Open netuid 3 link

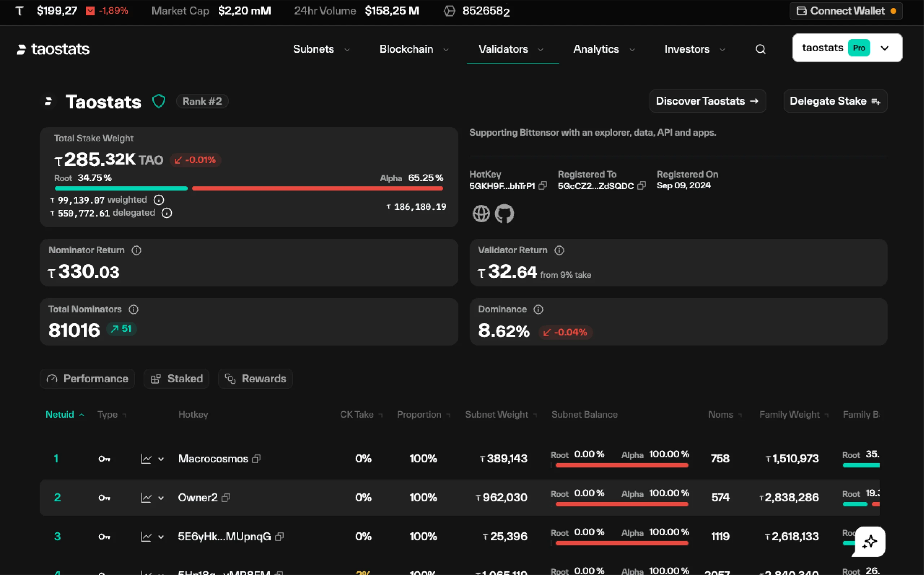coord(57,537)
